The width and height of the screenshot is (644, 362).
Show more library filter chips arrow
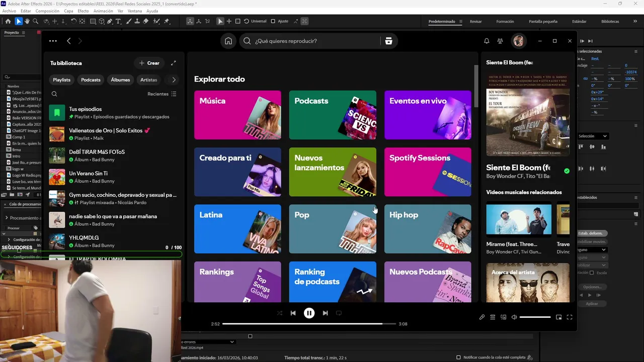[174, 80]
